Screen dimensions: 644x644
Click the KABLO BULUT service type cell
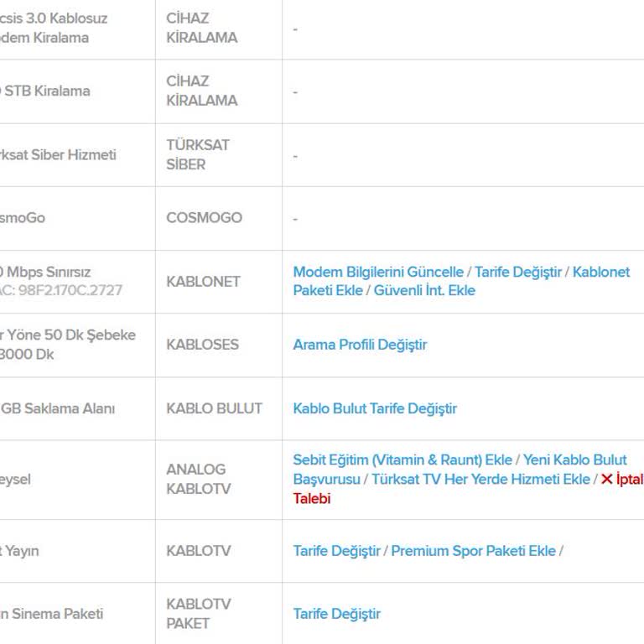click(x=214, y=408)
